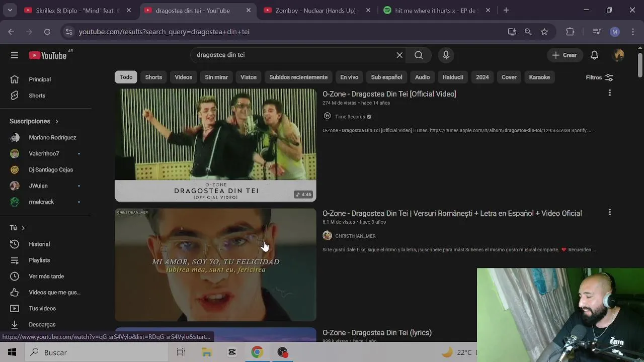Open Chrome extensions puzzle icon
644x362 pixels.
pyautogui.click(x=570, y=32)
